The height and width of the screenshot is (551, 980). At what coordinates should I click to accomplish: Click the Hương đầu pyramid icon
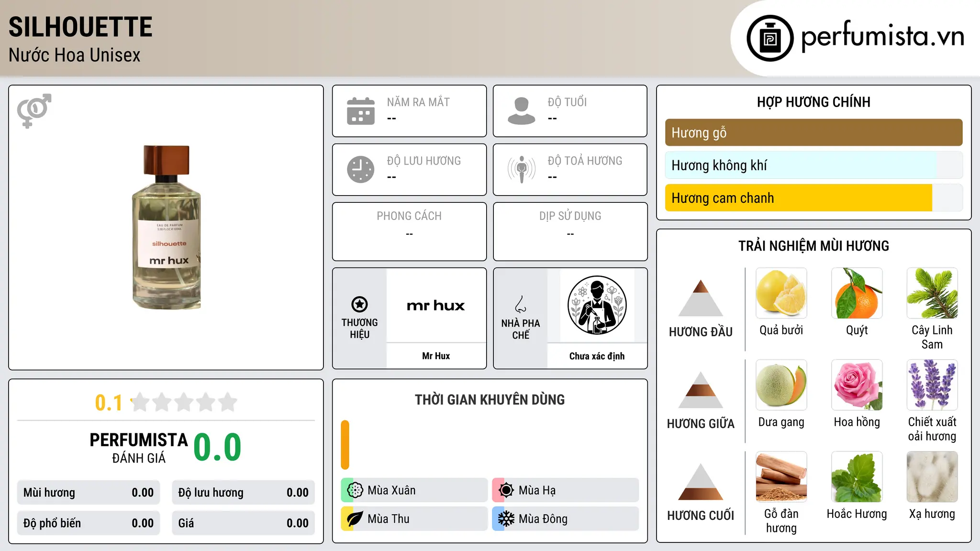pyautogui.click(x=701, y=298)
